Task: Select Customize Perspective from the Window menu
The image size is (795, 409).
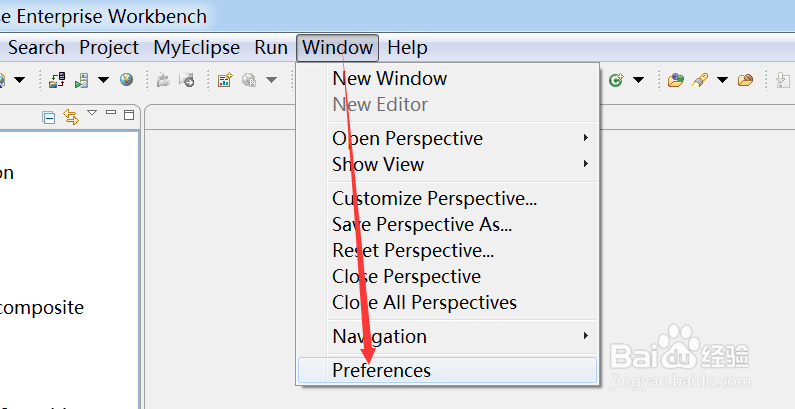Action: coord(434,198)
